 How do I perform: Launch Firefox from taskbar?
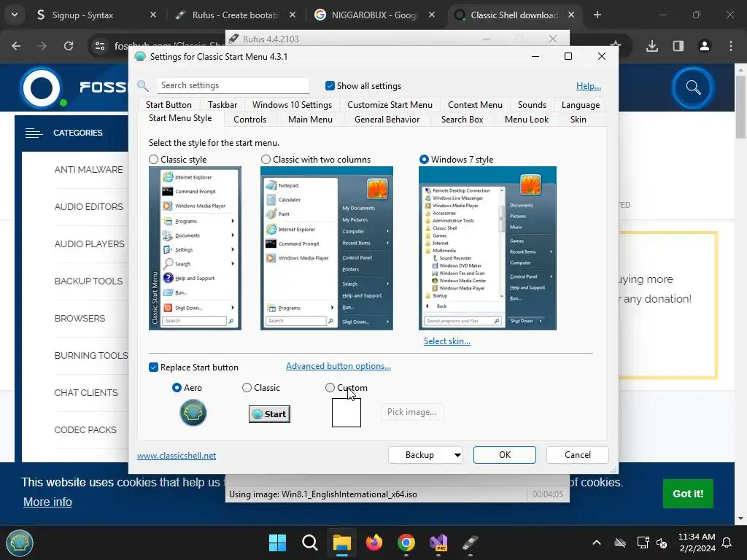[x=374, y=542]
